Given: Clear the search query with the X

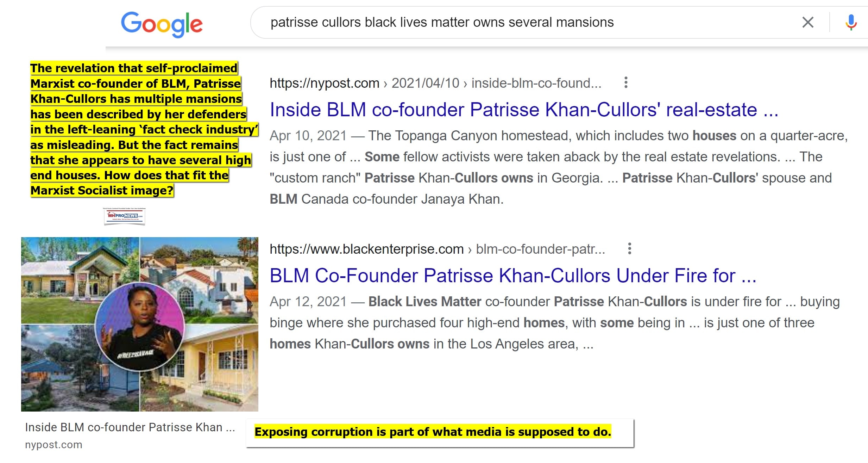Looking at the screenshot, I should (x=807, y=23).
